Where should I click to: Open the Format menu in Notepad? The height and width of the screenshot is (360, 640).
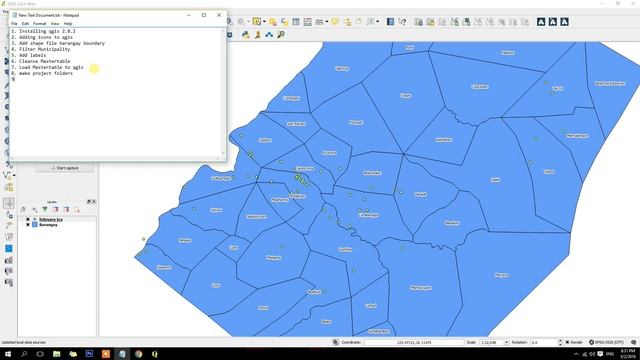click(x=40, y=24)
